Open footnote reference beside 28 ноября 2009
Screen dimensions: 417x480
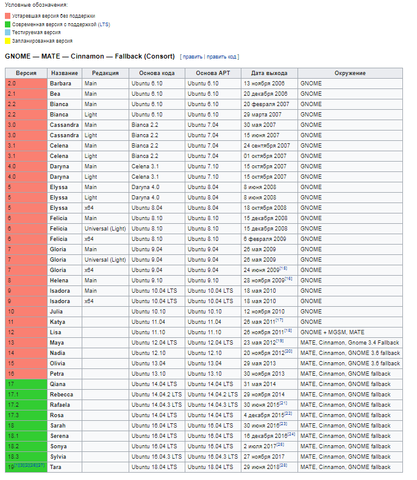[x=289, y=279]
